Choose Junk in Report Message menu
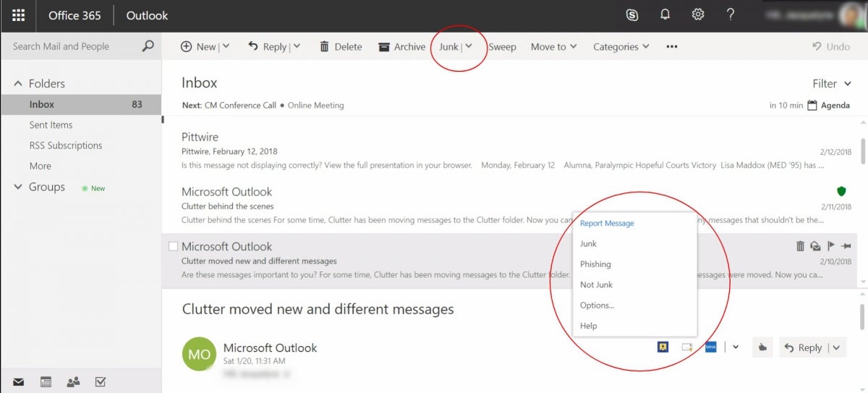868x393 pixels. [634, 244]
